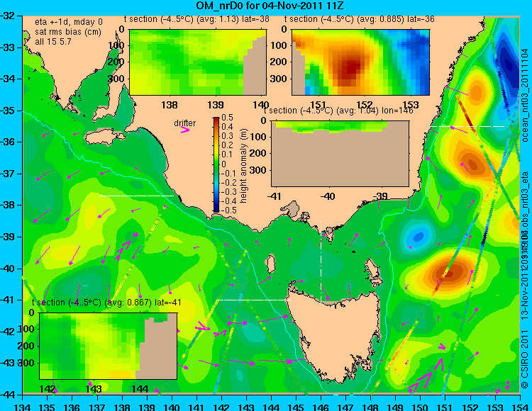Image resolution: width=532 pixels, height=411 pixels.
Task: Click the 'height anomaly (m)' label
Action: pos(243,166)
